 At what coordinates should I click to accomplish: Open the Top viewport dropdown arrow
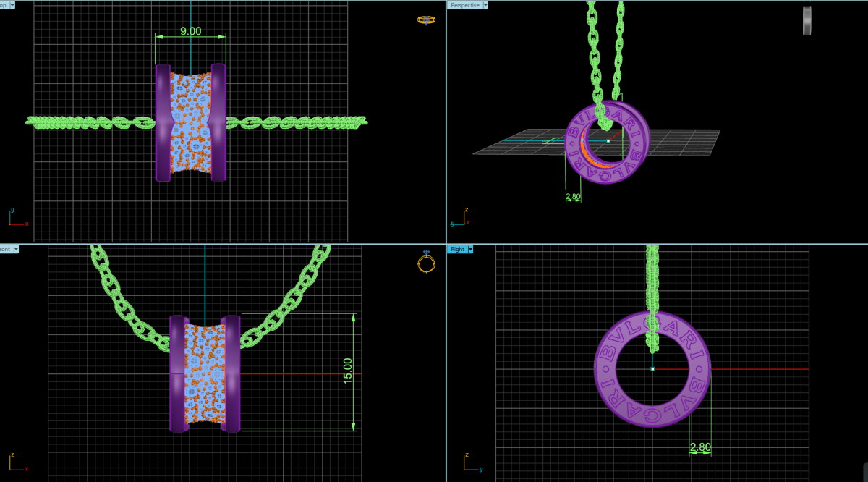click(12, 4)
